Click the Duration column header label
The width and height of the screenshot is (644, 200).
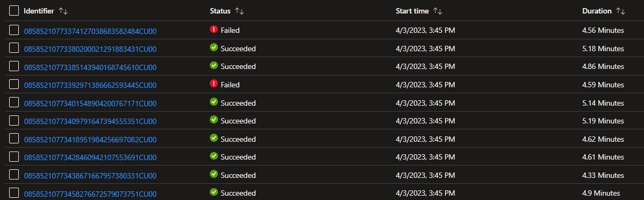click(597, 11)
